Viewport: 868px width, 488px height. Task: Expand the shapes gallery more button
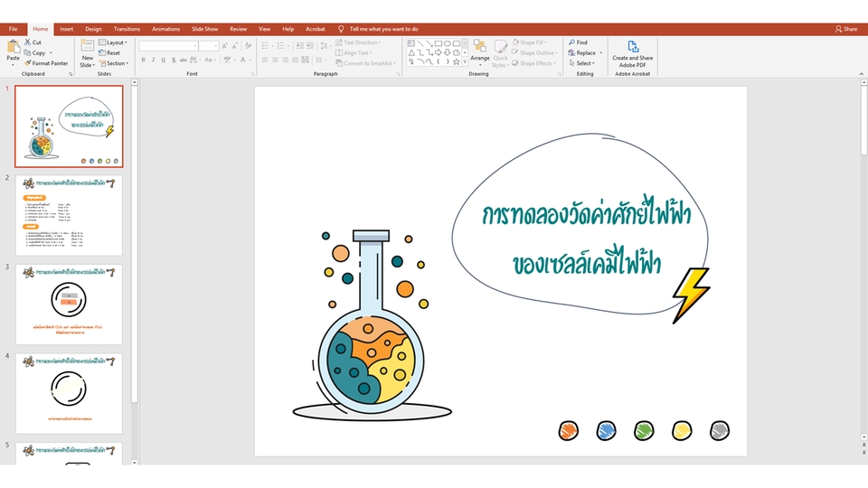click(x=465, y=62)
